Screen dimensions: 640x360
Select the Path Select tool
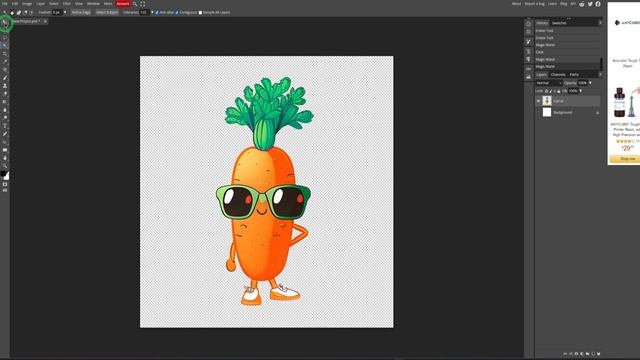5,142
